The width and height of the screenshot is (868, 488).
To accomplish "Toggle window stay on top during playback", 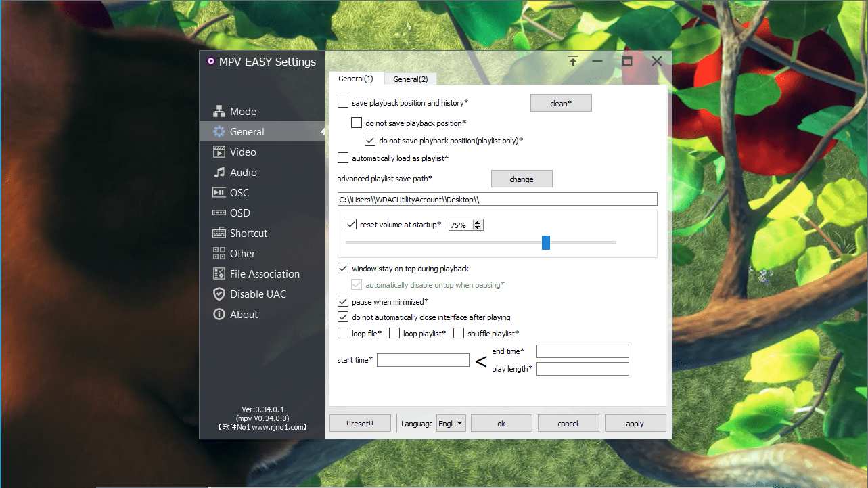I will [343, 269].
